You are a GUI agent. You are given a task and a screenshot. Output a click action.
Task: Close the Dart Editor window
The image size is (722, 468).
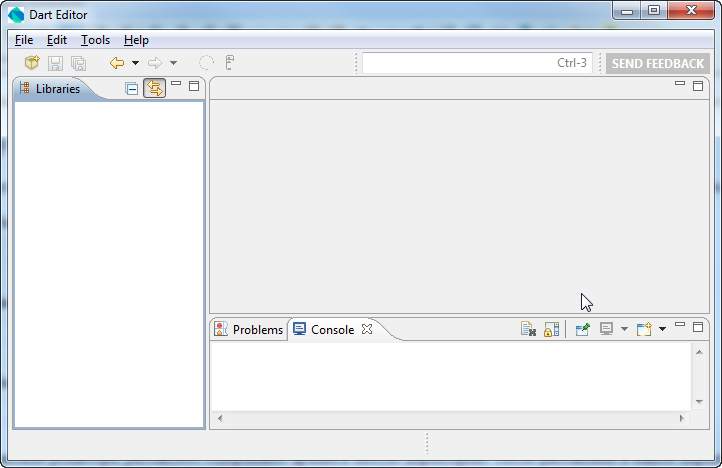(x=691, y=11)
